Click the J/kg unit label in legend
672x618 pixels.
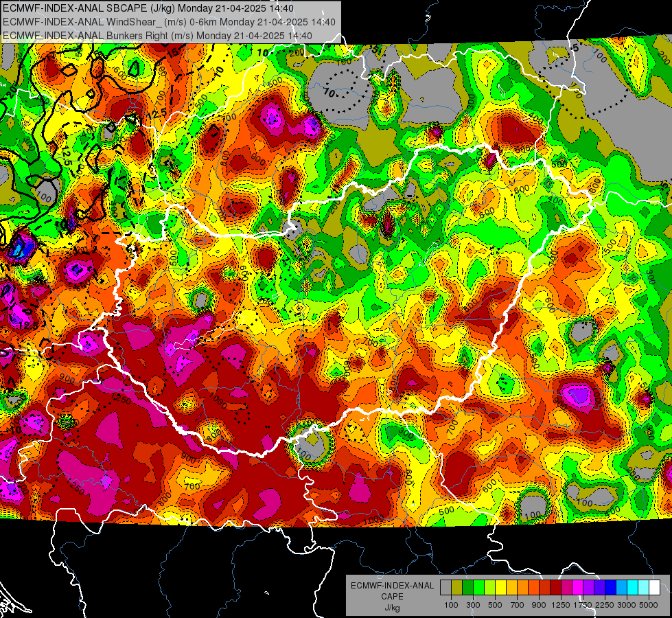(x=392, y=608)
